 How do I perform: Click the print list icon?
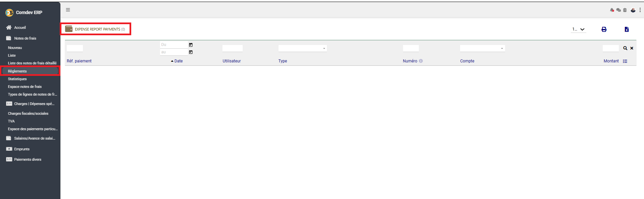[x=604, y=30]
